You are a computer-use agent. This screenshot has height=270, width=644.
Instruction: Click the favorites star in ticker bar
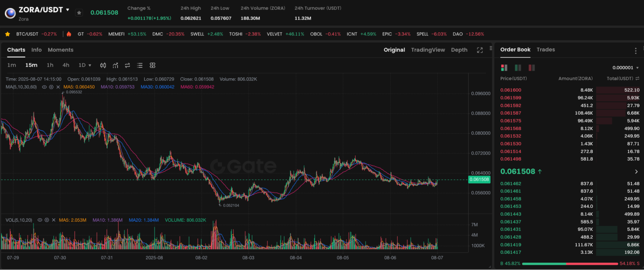(8, 34)
